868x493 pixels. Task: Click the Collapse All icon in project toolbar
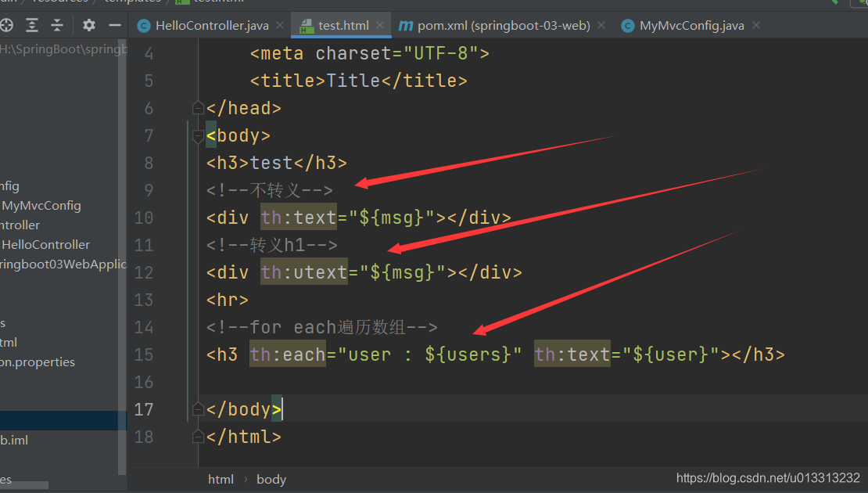click(57, 25)
